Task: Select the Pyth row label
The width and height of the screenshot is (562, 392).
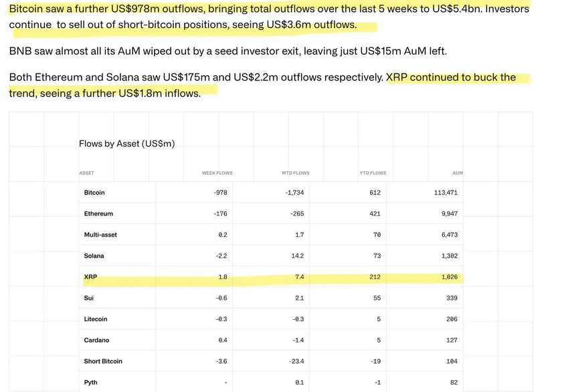Action: click(x=90, y=383)
